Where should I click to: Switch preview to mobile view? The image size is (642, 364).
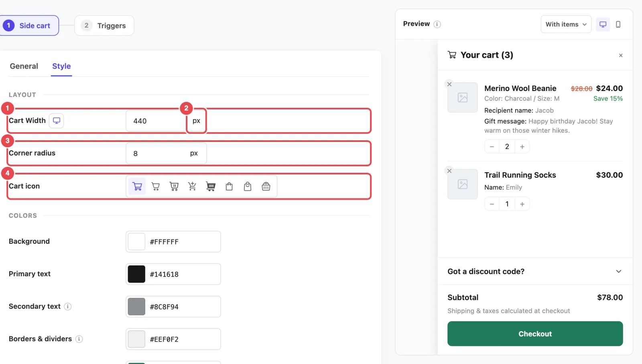click(x=618, y=24)
